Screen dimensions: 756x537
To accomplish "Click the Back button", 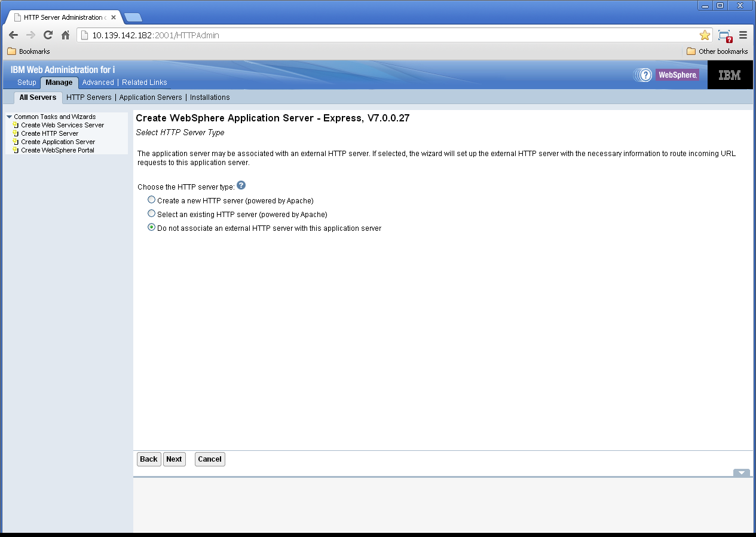I will click(x=149, y=459).
